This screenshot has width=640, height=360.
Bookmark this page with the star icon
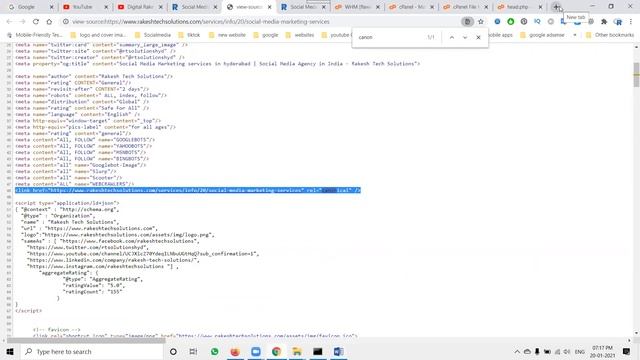[x=481, y=22]
